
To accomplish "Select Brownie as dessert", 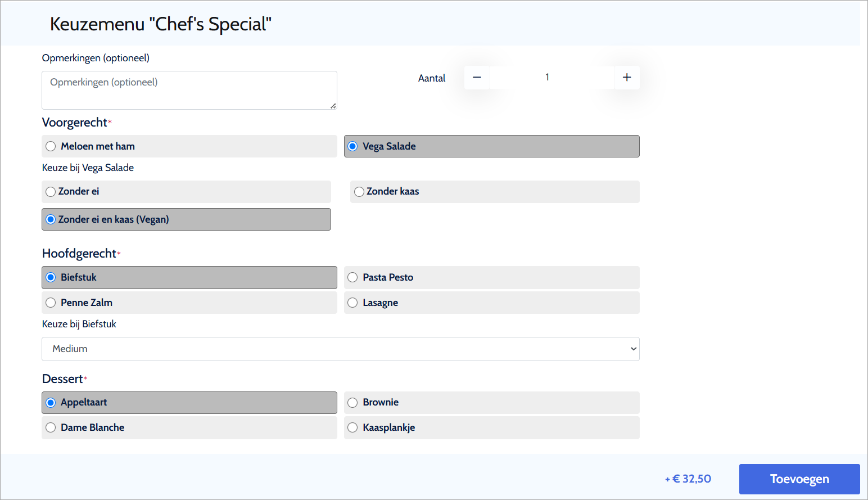I will pyautogui.click(x=492, y=403).
